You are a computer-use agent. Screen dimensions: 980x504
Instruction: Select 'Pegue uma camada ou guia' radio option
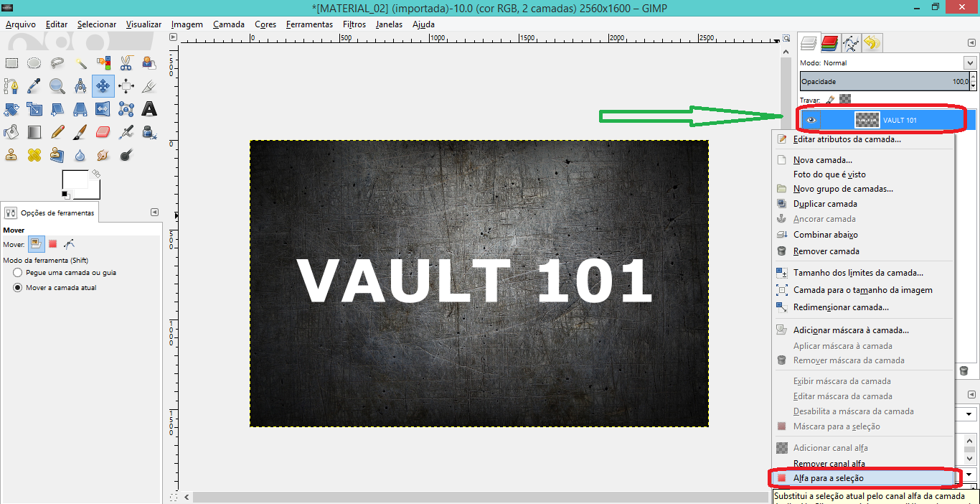click(x=18, y=273)
